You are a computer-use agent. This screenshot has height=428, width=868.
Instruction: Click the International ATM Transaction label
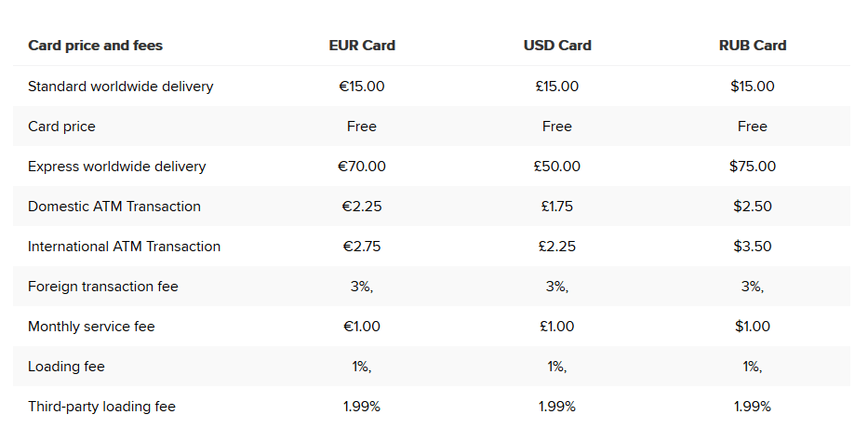(x=125, y=247)
